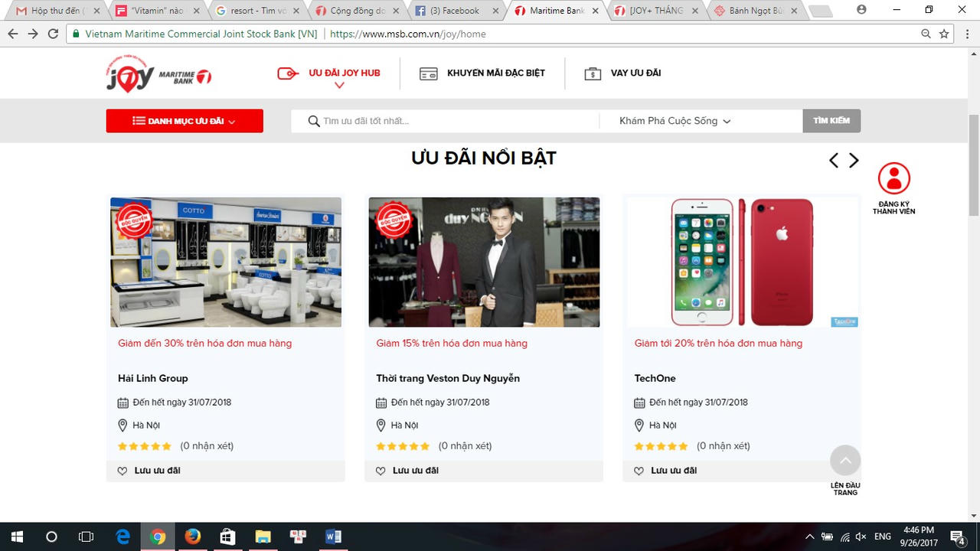Click the Đăng ký thành viên user icon
The width and height of the screenshot is (980, 551).
point(893,179)
